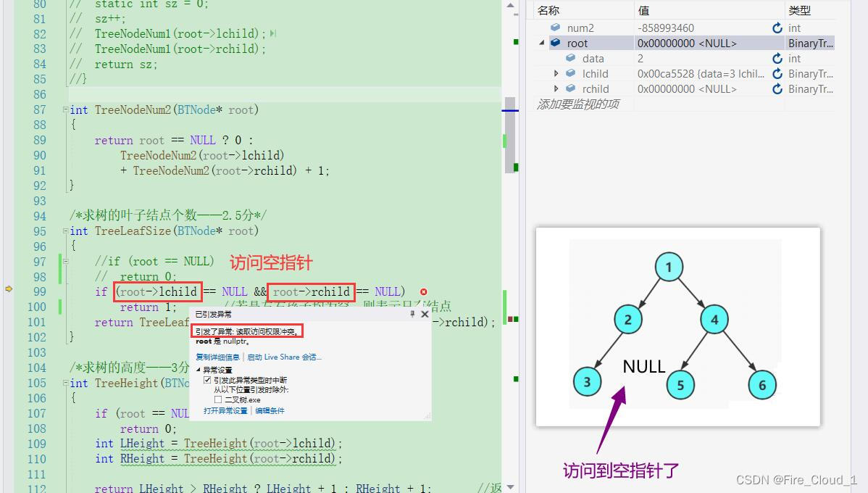Click the editor vertical scrollbar thumb

pos(510,135)
